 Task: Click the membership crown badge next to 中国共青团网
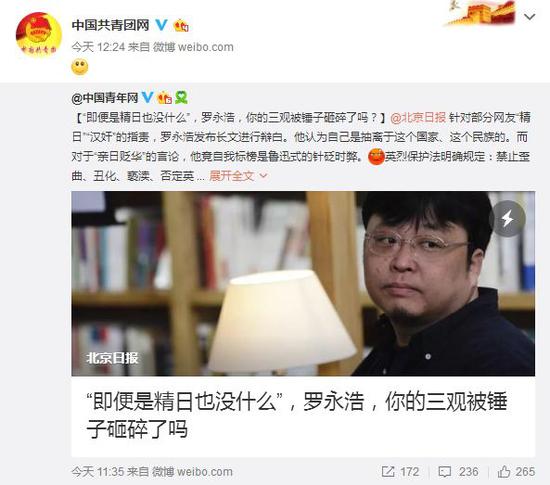(x=181, y=25)
